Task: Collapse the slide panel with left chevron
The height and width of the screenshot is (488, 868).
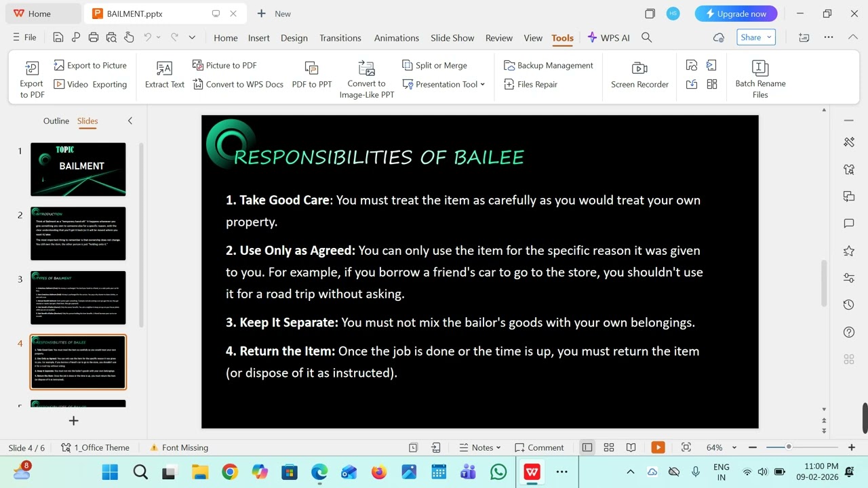Action: pyautogui.click(x=130, y=121)
